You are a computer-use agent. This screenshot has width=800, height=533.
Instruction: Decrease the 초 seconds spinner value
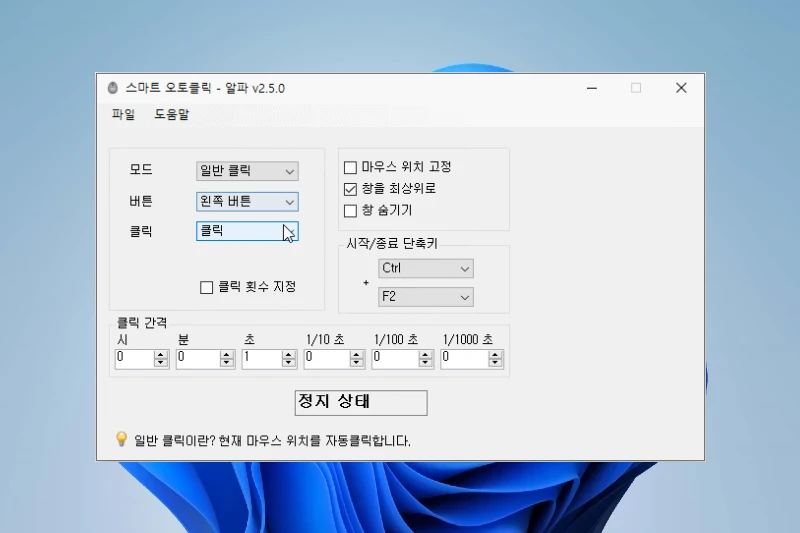[x=289, y=363]
